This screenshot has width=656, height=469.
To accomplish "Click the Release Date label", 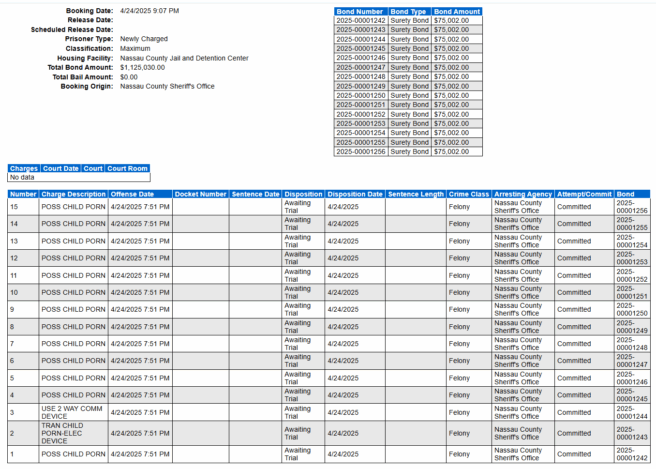I will click(x=90, y=20).
